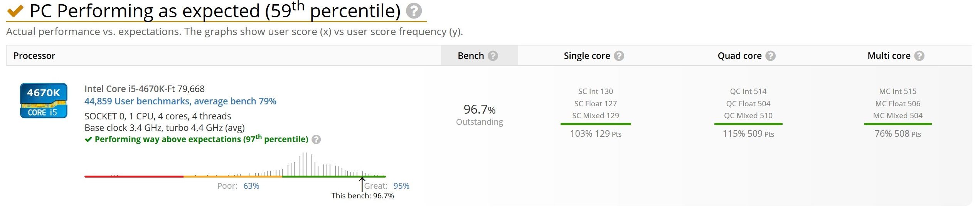Click the Great 95% link
Screen dimensions: 980x213
tap(401, 186)
